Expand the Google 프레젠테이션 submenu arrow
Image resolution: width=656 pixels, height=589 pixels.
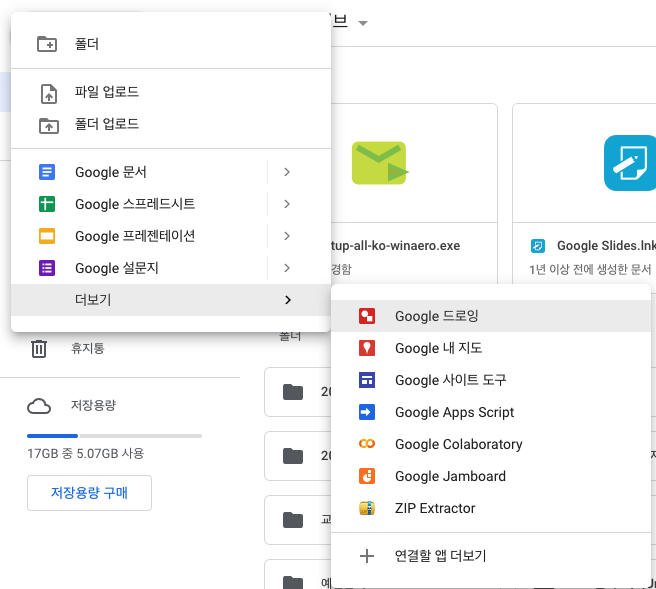[x=287, y=236]
